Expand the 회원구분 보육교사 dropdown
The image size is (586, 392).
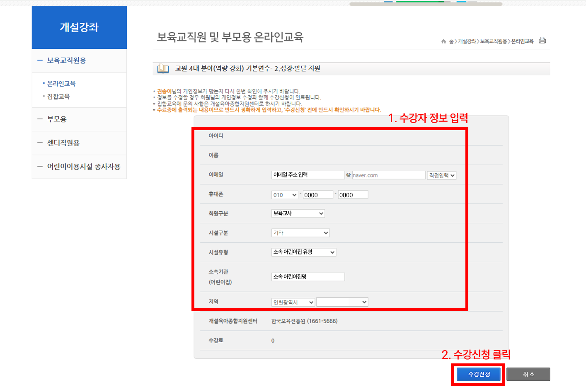coord(298,213)
